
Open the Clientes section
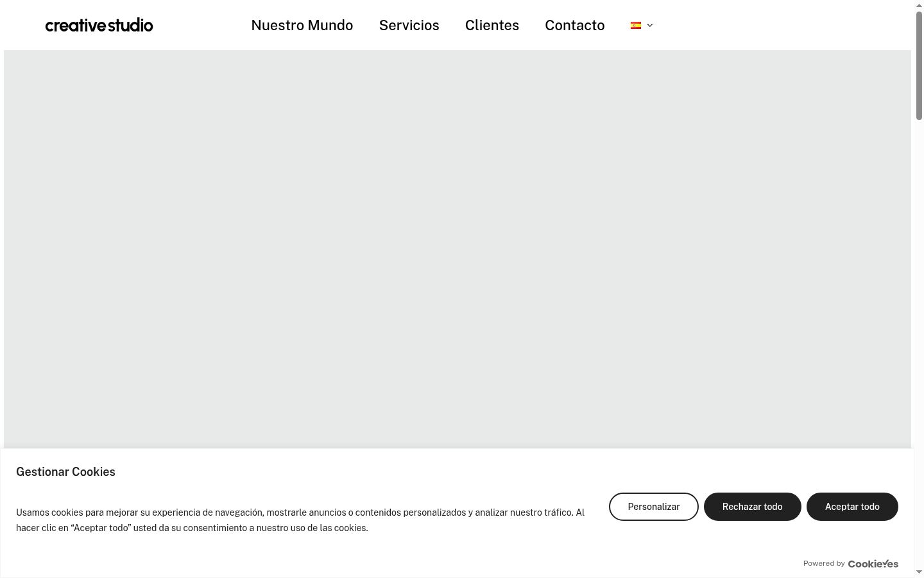(x=492, y=25)
